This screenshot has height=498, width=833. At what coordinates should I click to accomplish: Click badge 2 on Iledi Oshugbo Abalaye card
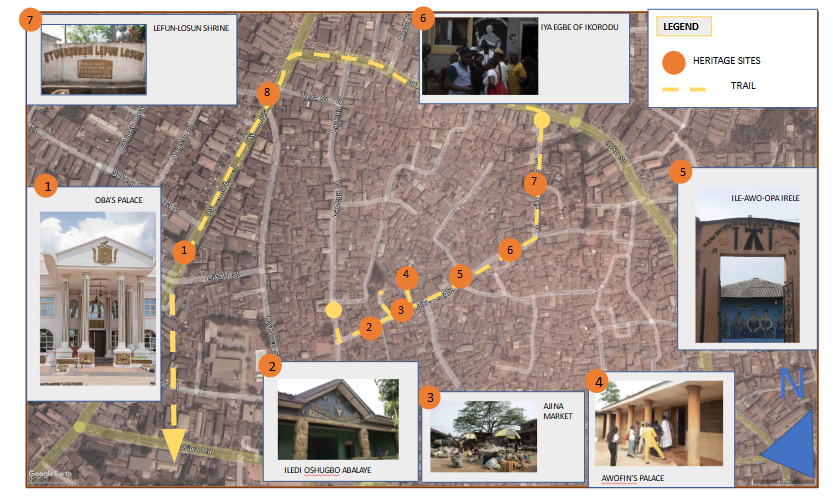271,366
